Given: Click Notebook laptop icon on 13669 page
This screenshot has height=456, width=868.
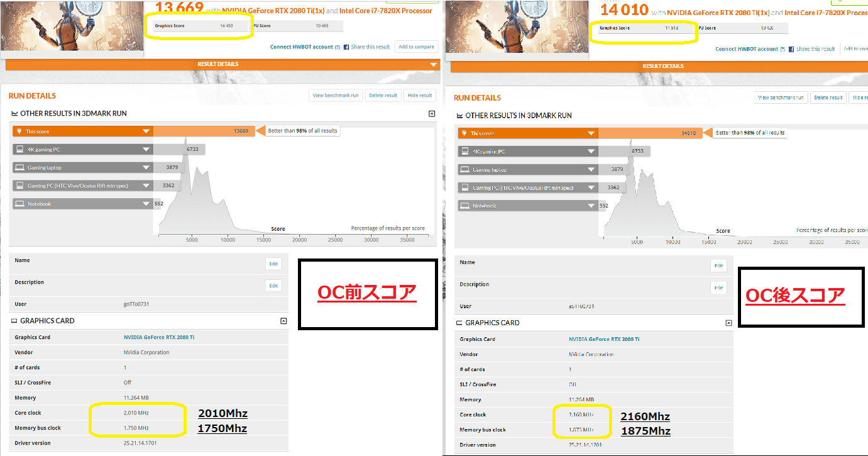Looking at the screenshot, I should [x=19, y=204].
